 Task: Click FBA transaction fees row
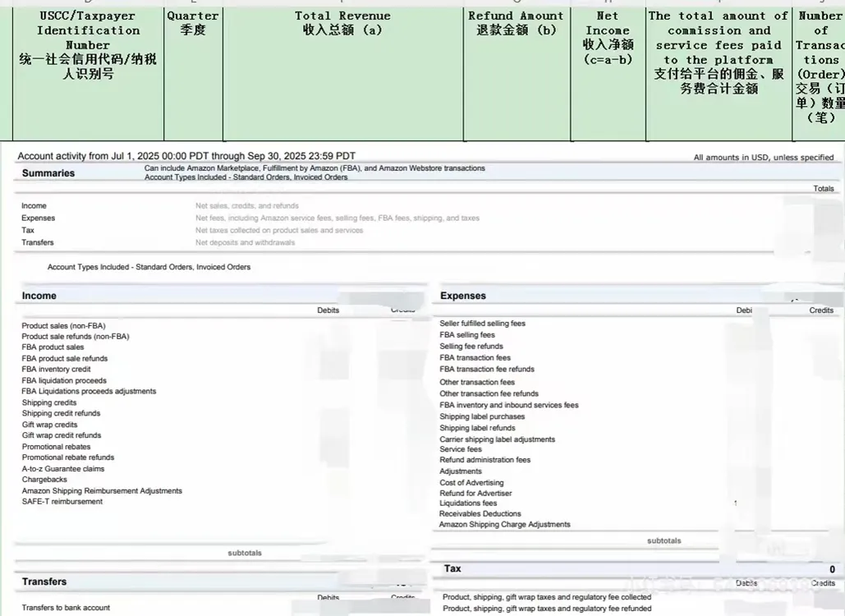click(x=475, y=357)
